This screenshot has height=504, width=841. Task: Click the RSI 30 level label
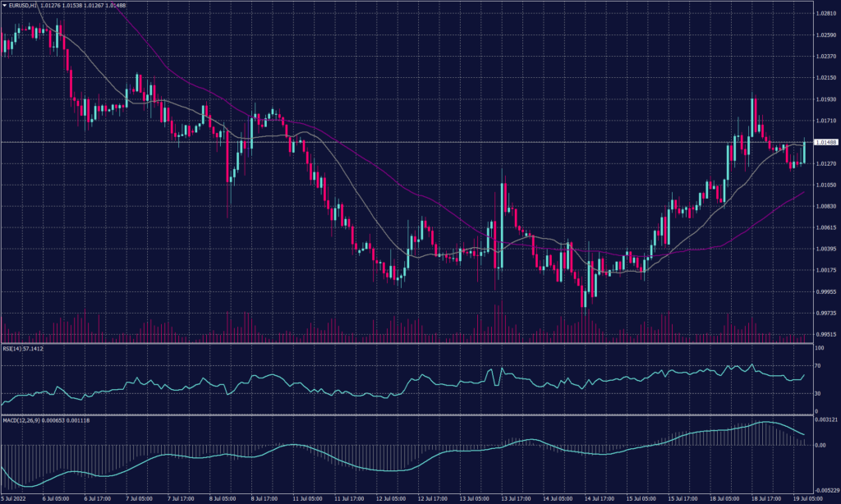coord(819,393)
